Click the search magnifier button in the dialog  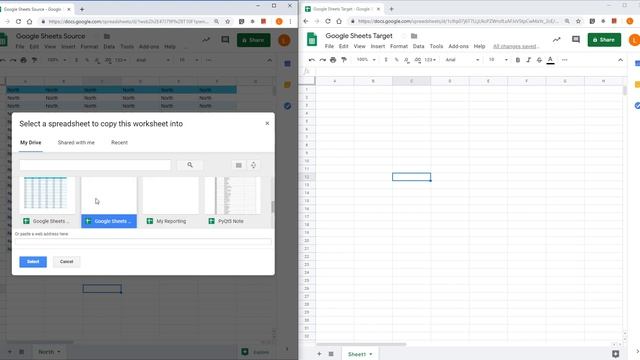[190, 165]
